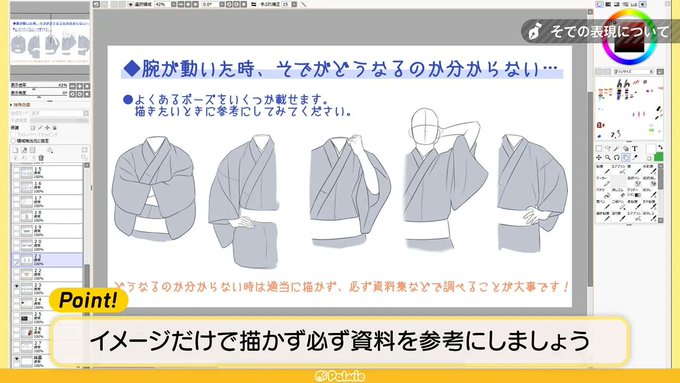Select layer 2.0 in layer list

47,246
